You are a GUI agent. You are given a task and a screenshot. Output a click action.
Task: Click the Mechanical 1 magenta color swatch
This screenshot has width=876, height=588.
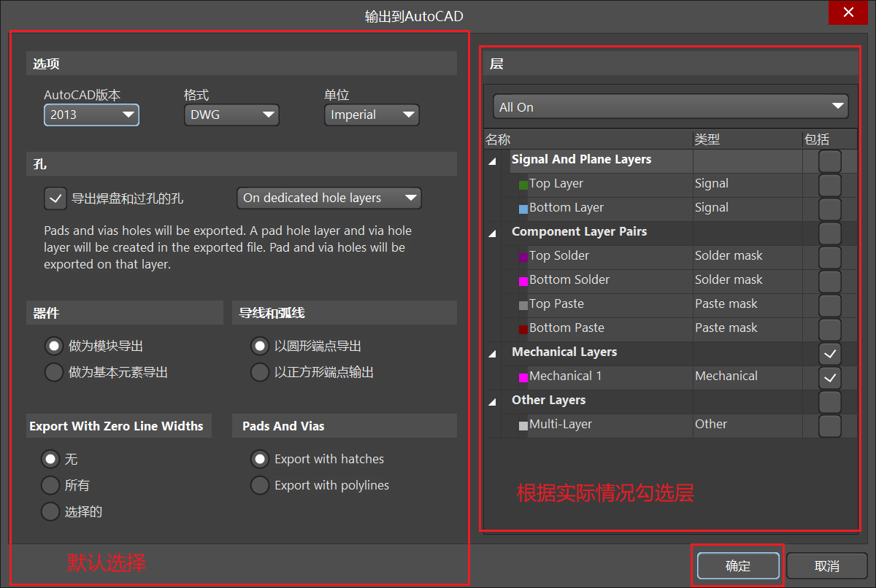(x=523, y=377)
